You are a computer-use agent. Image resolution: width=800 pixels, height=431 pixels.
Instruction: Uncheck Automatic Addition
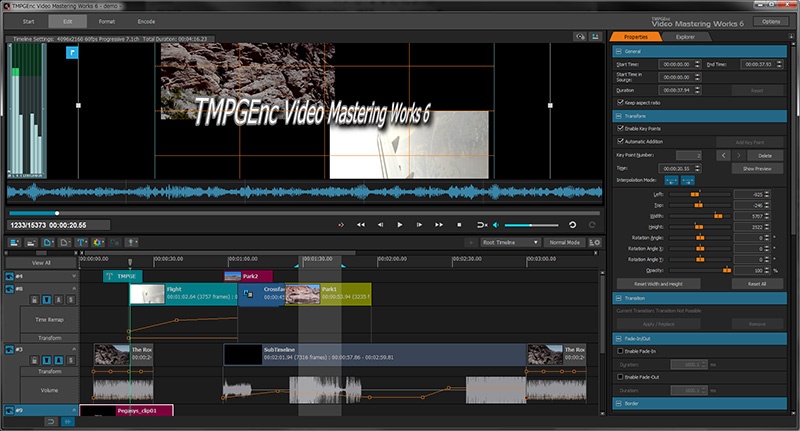click(620, 141)
